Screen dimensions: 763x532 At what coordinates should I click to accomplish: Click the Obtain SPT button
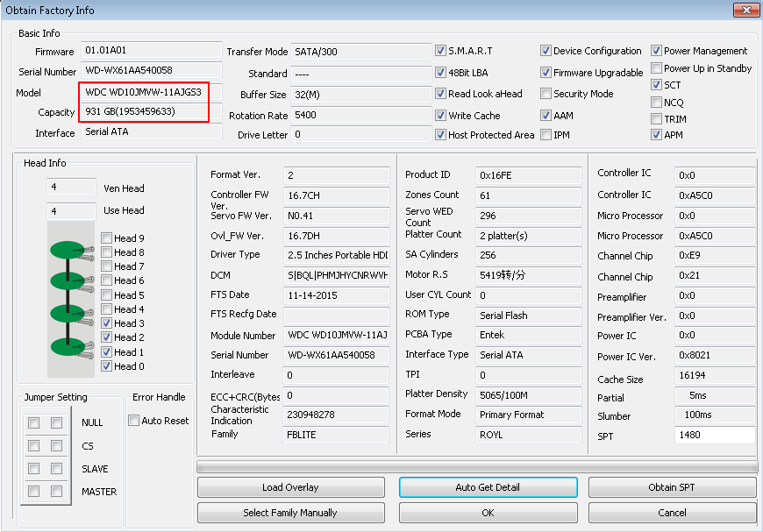pyautogui.click(x=672, y=487)
